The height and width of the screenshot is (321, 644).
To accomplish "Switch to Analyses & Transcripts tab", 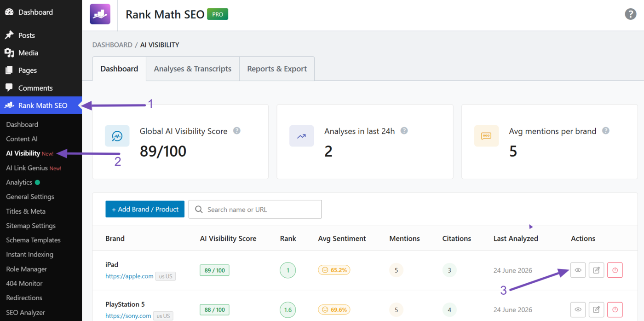I will (193, 69).
